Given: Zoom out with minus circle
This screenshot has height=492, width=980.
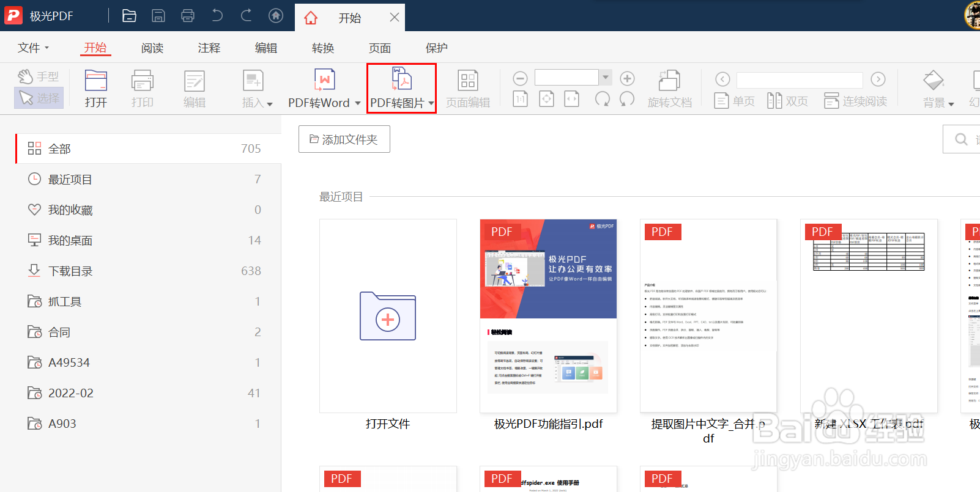Looking at the screenshot, I should point(520,78).
